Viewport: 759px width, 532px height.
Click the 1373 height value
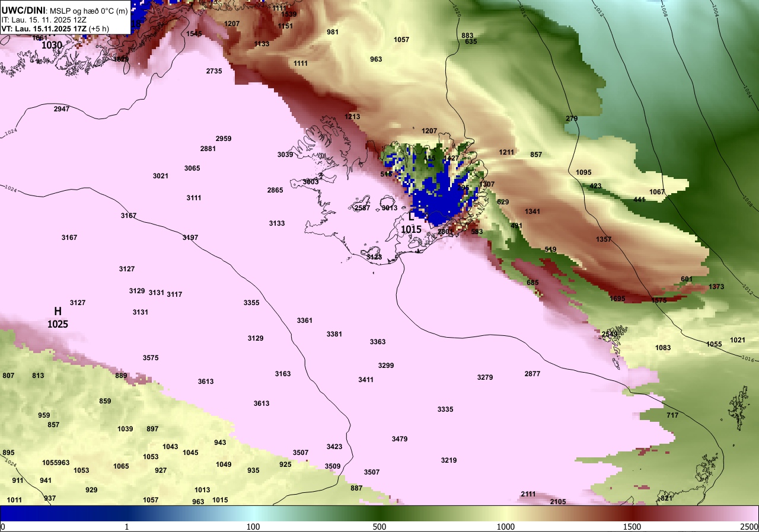pyautogui.click(x=716, y=287)
